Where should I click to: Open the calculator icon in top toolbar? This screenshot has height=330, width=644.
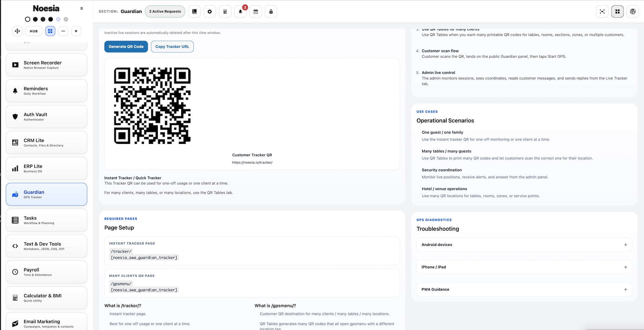click(x=225, y=12)
